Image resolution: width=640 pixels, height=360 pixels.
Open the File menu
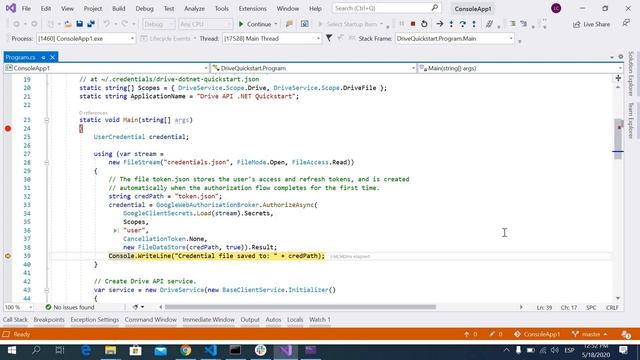click(x=26, y=8)
